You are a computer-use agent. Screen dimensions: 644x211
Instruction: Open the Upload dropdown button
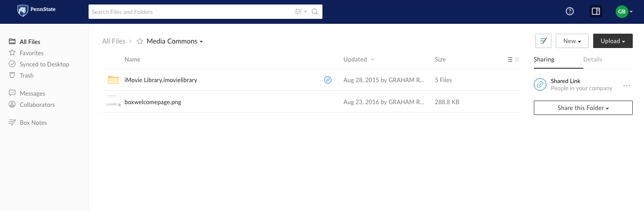[x=613, y=41]
